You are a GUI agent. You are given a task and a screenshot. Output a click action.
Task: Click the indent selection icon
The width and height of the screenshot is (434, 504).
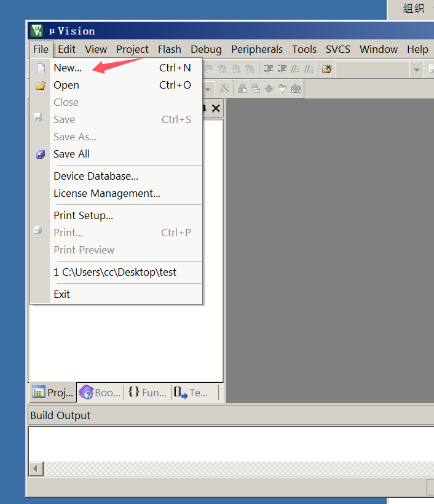point(268,69)
